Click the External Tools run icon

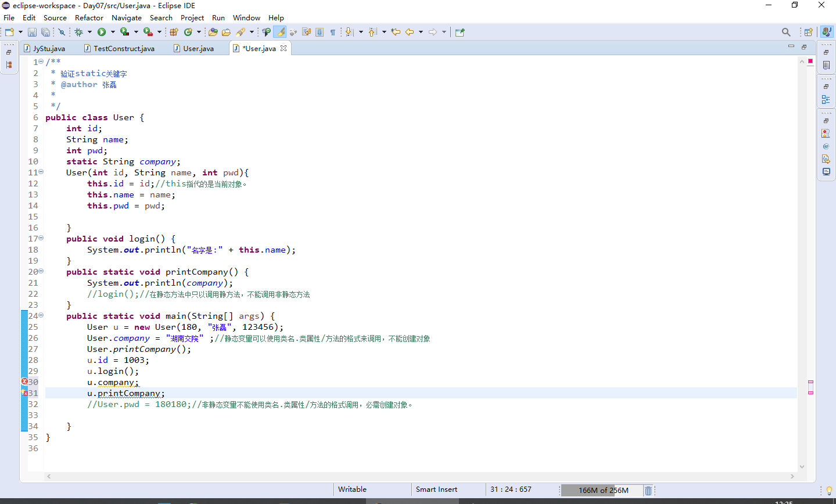point(148,32)
